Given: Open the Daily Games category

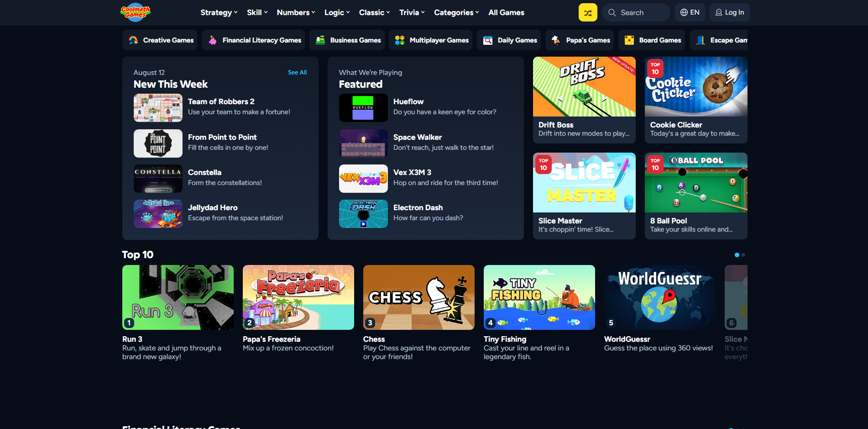Looking at the screenshot, I should click(x=509, y=40).
